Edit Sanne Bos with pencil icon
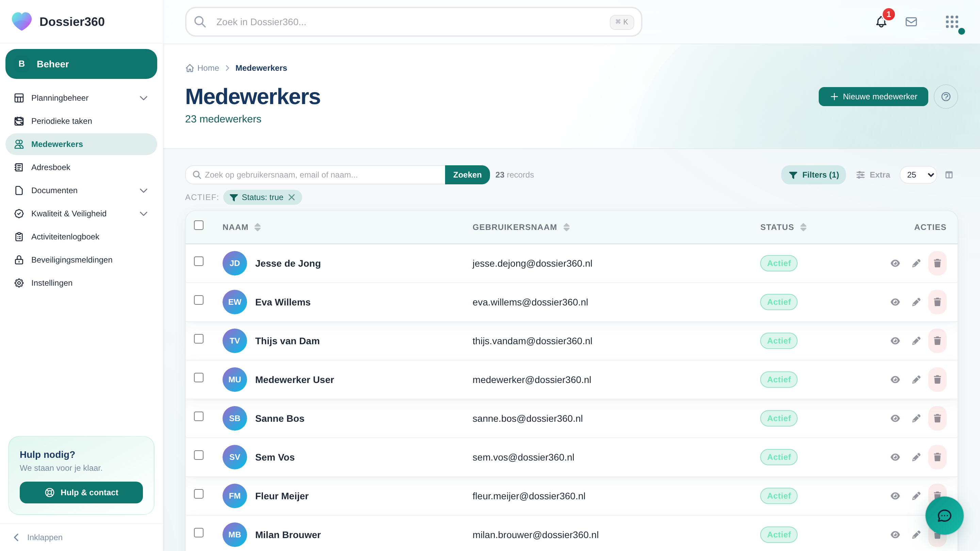This screenshot has height=551, width=980. 916,418
